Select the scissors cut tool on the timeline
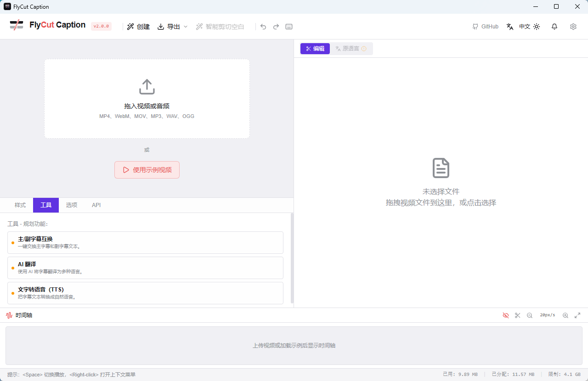Screen dimensions: 588x381 (x=518, y=315)
